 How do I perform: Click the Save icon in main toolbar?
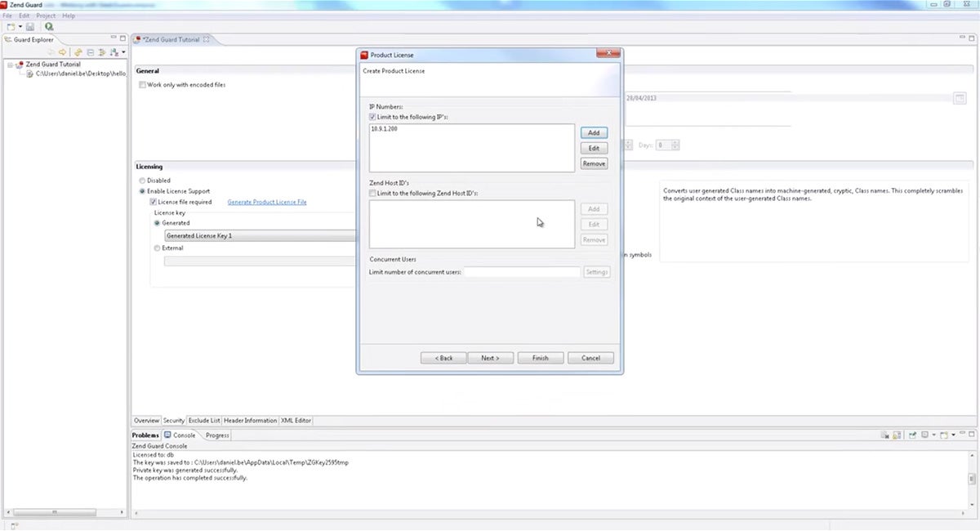[30, 27]
